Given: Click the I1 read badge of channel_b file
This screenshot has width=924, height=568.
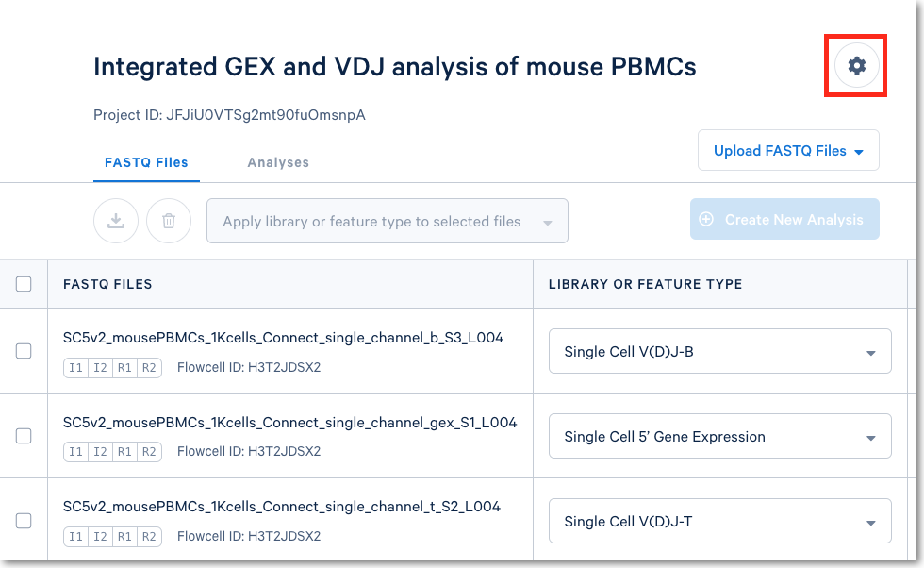Looking at the screenshot, I should point(74,367).
